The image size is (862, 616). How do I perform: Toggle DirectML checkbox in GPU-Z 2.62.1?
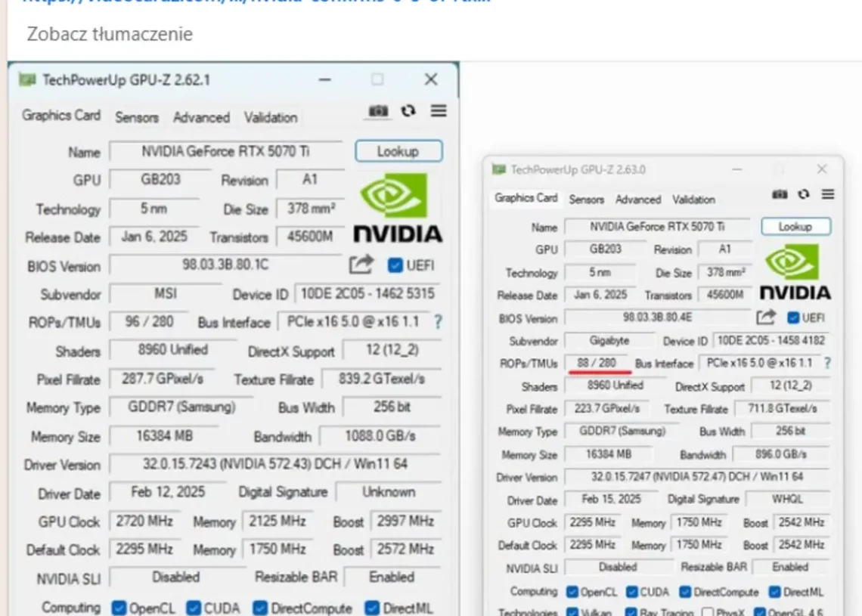tap(372, 608)
